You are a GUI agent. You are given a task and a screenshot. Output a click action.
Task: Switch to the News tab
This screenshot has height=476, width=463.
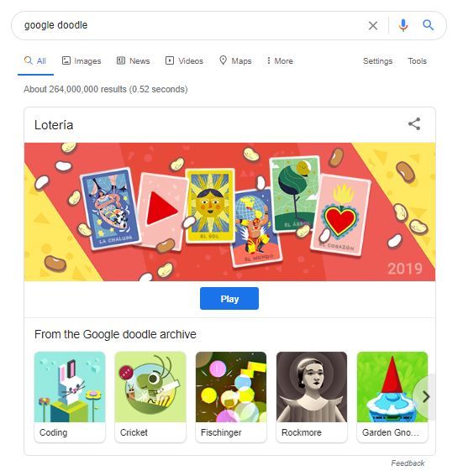(133, 61)
